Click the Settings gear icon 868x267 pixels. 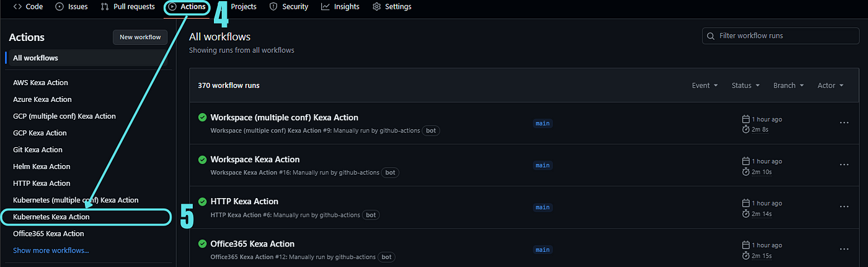point(376,6)
